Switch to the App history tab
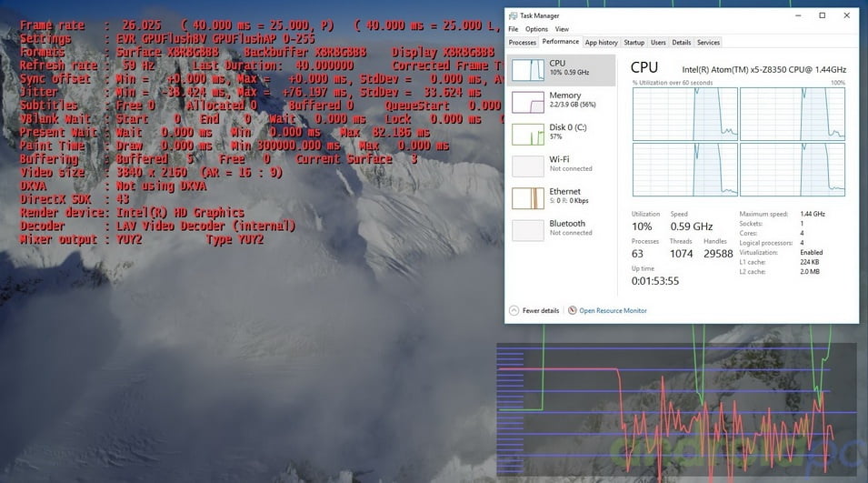The height and width of the screenshot is (483, 868). point(601,42)
